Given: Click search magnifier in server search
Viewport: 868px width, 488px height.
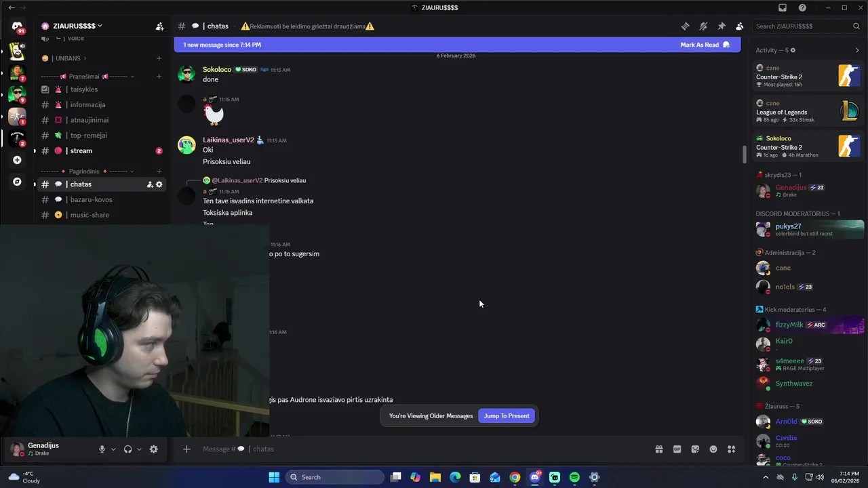Looking at the screenshot, I should (x=856, y=26).
